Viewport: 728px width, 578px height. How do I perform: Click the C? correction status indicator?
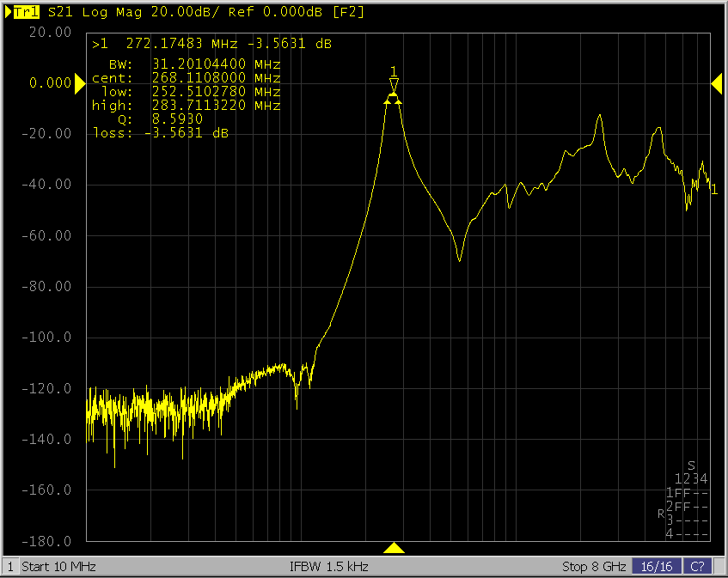pos(698,567)
